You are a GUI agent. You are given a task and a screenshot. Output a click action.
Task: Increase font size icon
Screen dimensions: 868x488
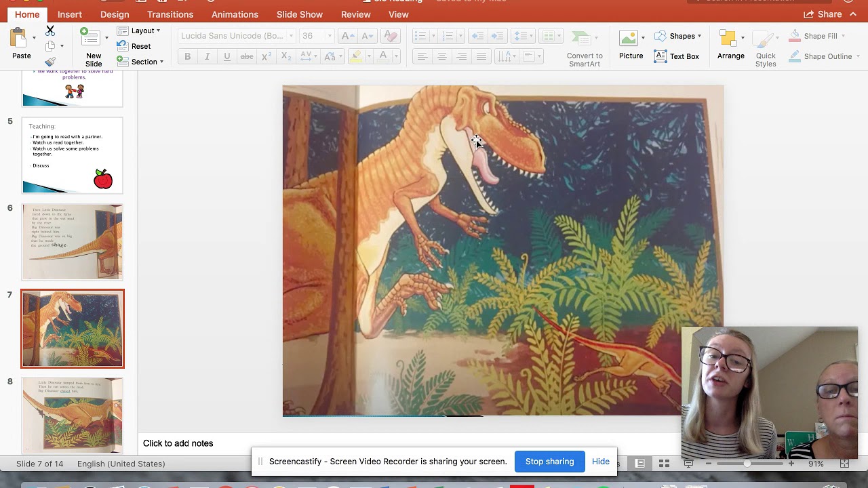[348, 36]
